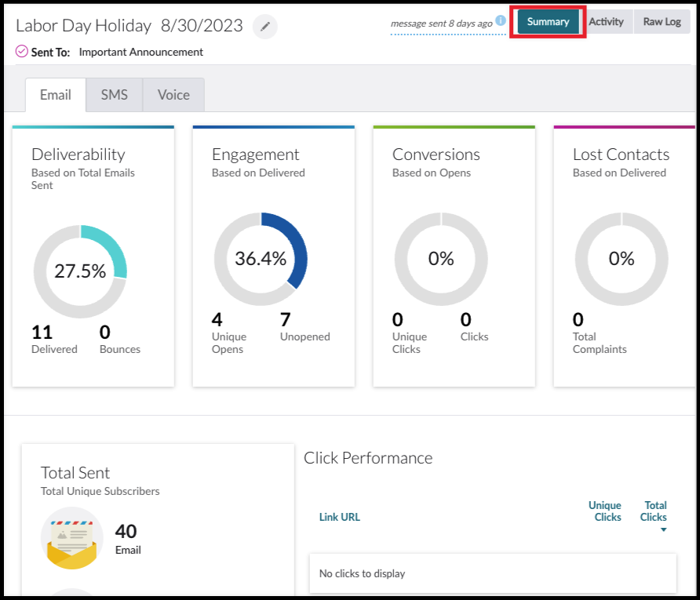Viewport: 700px width, 600px height.
Task: Click the '4 Unique Opens' count
Action: pyautogui.click(x=229, y=333)
